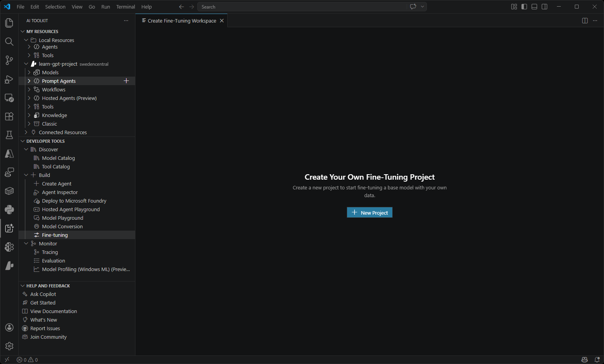Image resolution: width=604 pixels, height=364 pixels.
Task: Open the Source Control view
Action: coord(9,60)
